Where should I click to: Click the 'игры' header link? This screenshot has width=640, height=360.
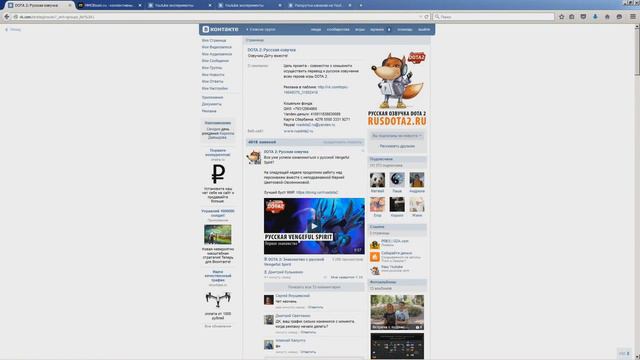360,29
